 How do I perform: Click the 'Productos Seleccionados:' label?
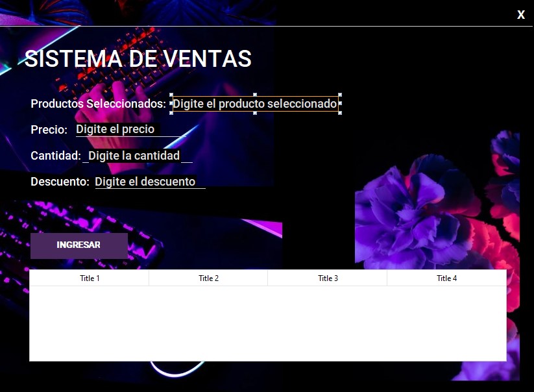(x=99, y=104)
